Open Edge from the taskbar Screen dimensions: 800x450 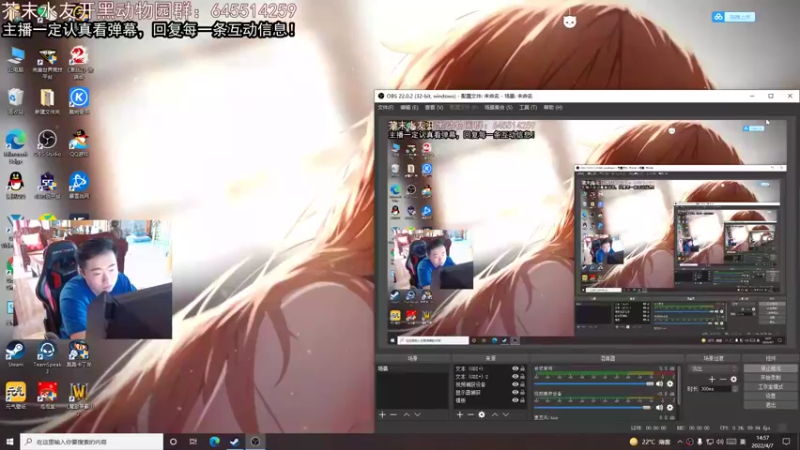pos(214,441)
